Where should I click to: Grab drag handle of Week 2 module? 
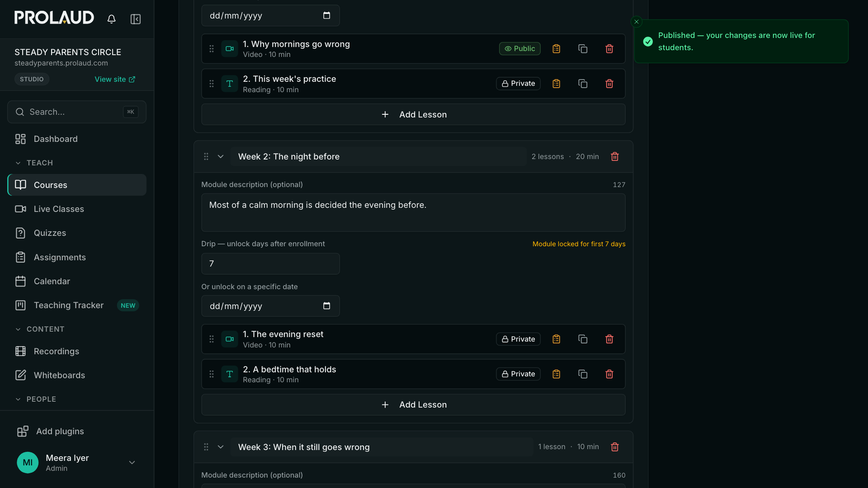click(206, 157)
